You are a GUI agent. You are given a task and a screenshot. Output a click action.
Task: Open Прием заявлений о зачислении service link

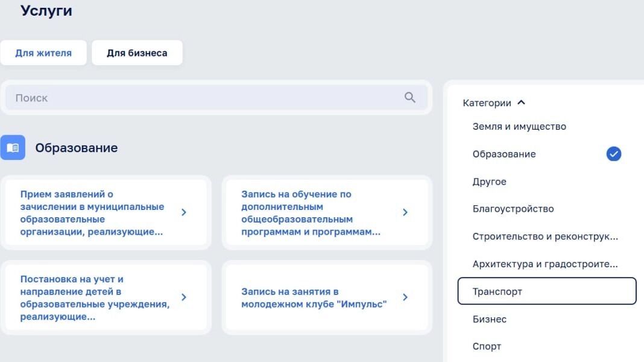point(92,213)
